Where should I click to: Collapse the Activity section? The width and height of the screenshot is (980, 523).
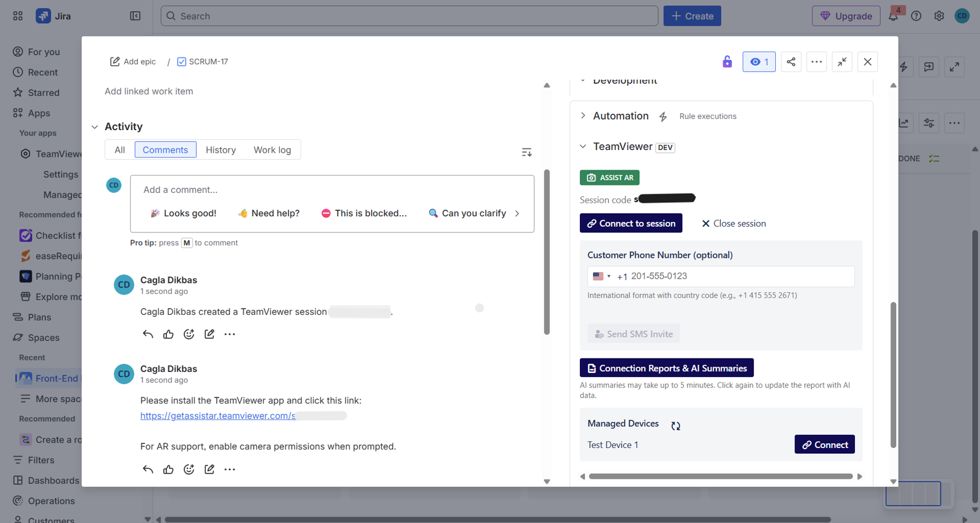95,127
